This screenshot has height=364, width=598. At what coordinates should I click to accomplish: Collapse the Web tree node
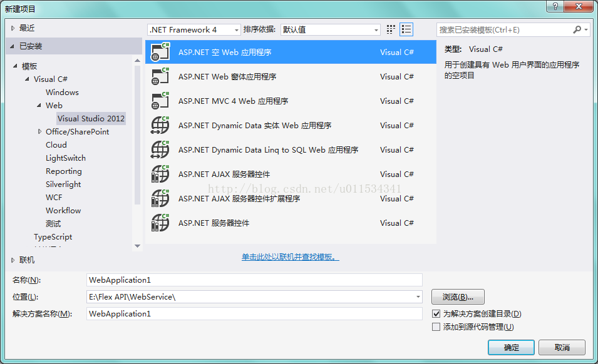(x=39, y=106)
